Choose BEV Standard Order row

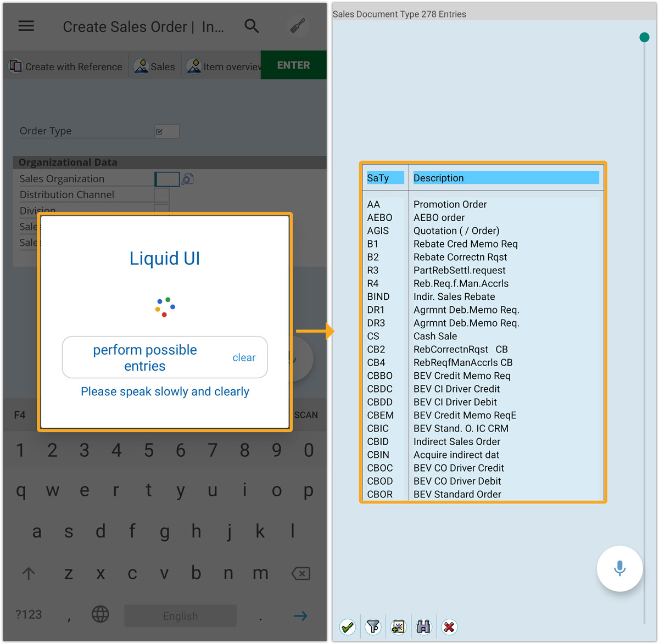click(x=457, y=494)
